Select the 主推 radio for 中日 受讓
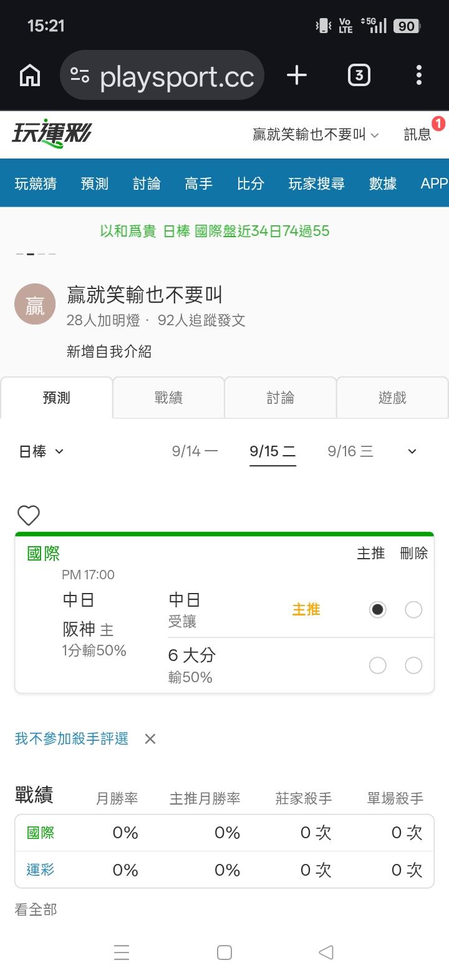 pos(377,610)
